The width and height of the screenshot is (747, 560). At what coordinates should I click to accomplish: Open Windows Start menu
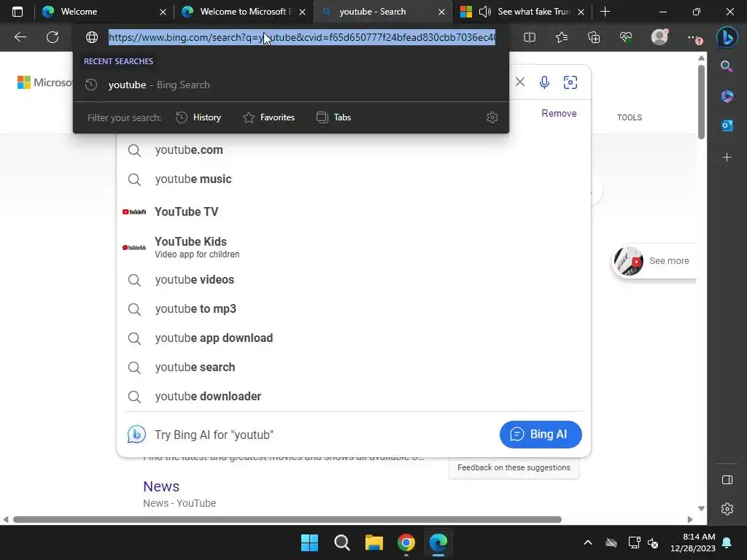(309, 542)
